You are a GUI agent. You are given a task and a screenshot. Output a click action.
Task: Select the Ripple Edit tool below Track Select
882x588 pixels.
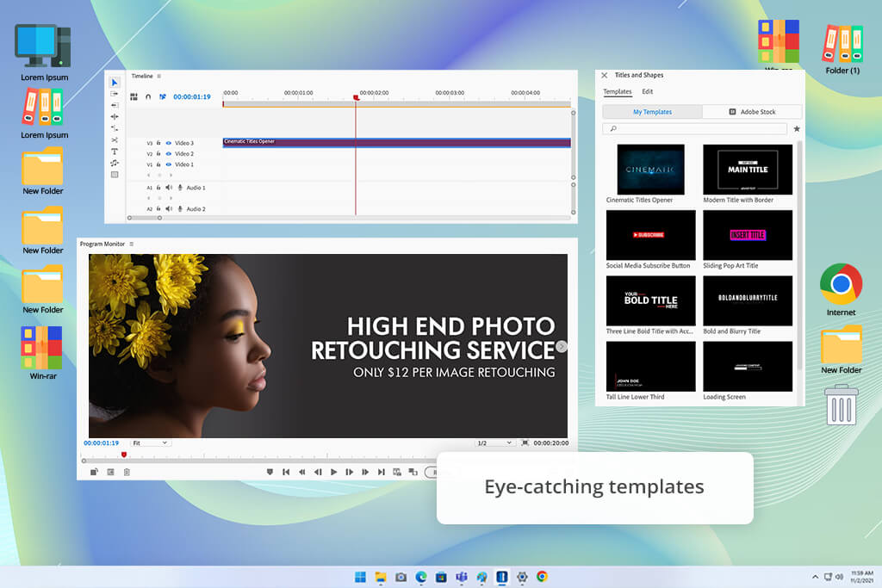(115, 105)
